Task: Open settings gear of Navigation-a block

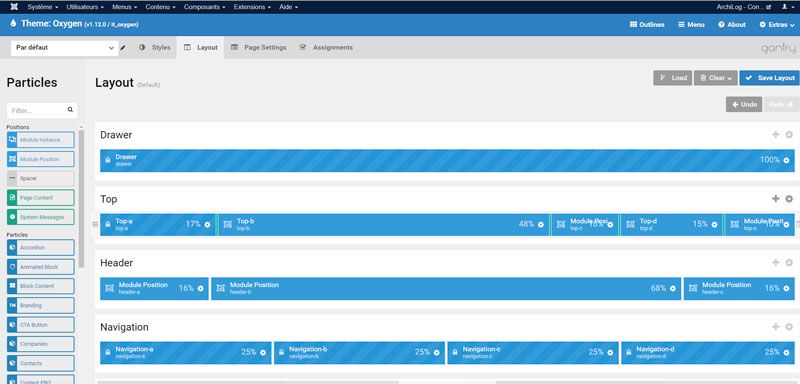Action: (x=263, y=352)
